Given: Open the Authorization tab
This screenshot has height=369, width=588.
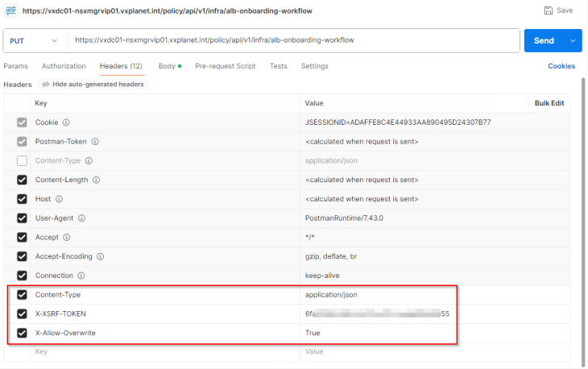Looking at the screenshot, I should click(x=64, y=66).
